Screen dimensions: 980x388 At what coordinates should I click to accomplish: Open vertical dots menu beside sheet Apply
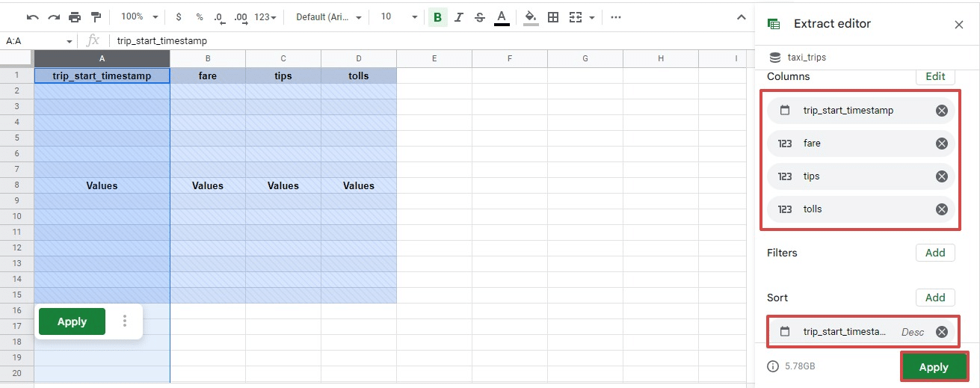(x=125, y=321)
